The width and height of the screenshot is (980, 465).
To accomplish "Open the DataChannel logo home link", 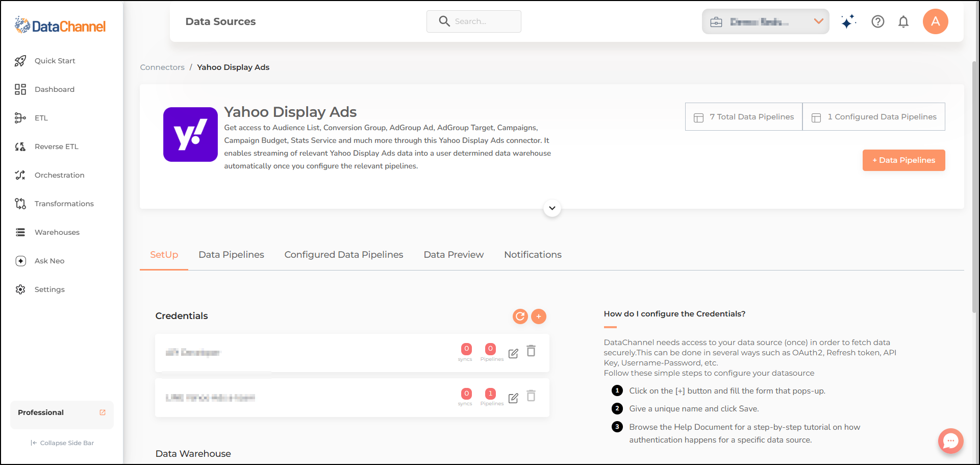I will click(x=60, y=25).
